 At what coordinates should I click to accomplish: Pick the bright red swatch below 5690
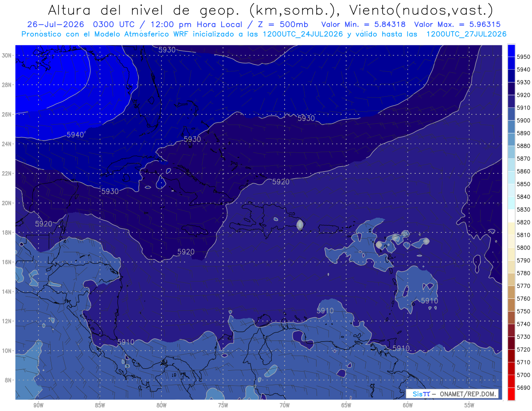tap(511, 394)
